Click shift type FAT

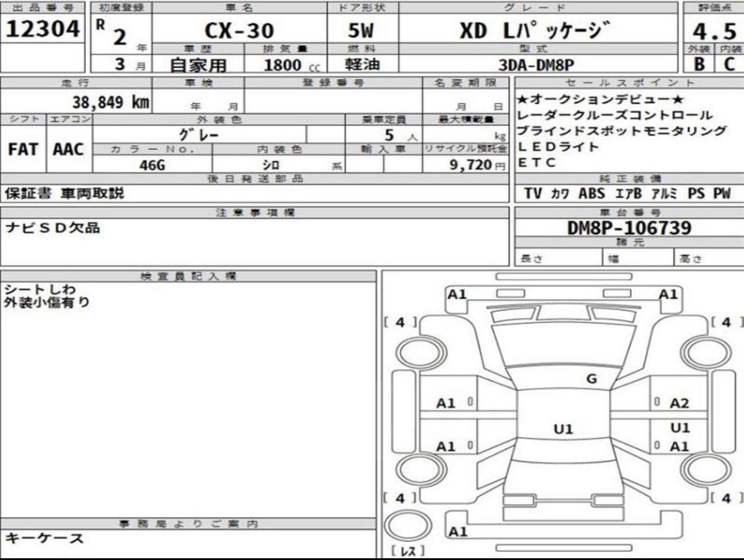pyautogui.click(x=23, y=149)
